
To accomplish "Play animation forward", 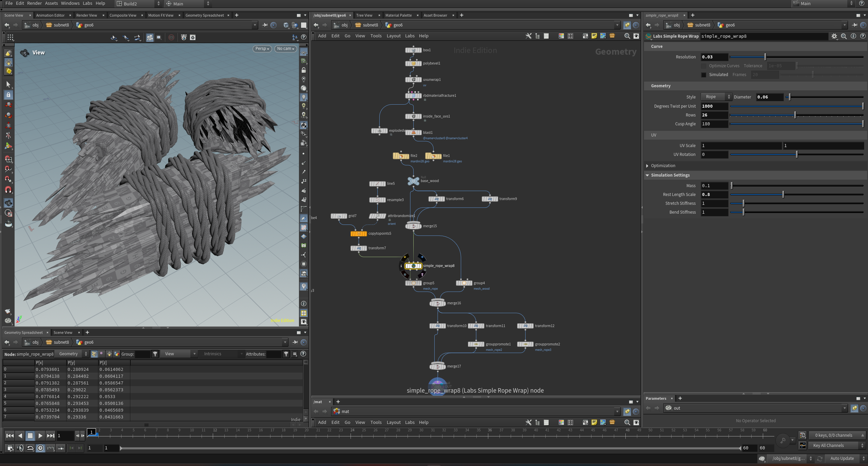I will [x=40, y=436].
